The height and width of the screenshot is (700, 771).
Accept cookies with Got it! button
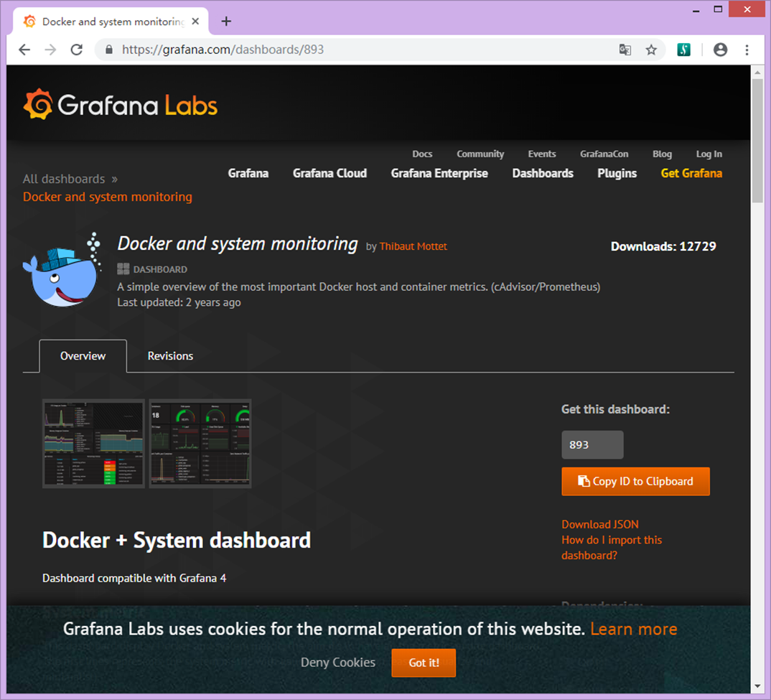pos(424,663)
